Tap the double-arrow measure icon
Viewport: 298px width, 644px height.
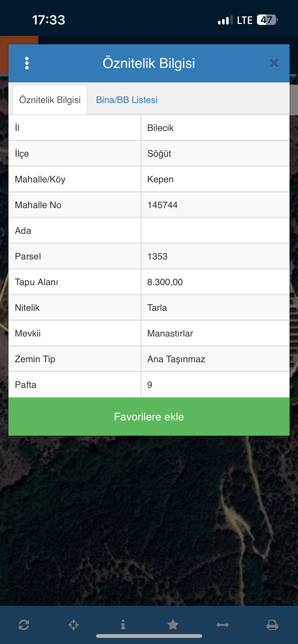pyautogui.click(x=223, y=625)
